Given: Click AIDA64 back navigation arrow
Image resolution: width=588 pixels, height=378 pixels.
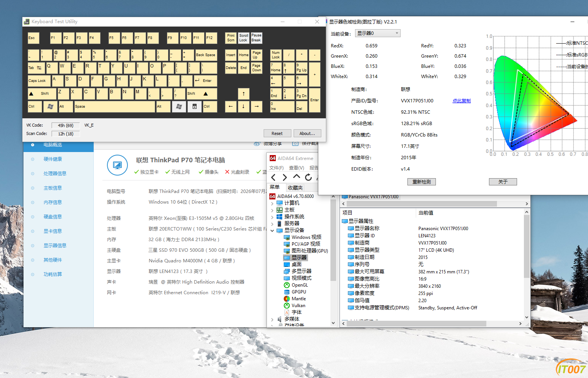Looking at the screenshot, I should [x=273, y=177].
